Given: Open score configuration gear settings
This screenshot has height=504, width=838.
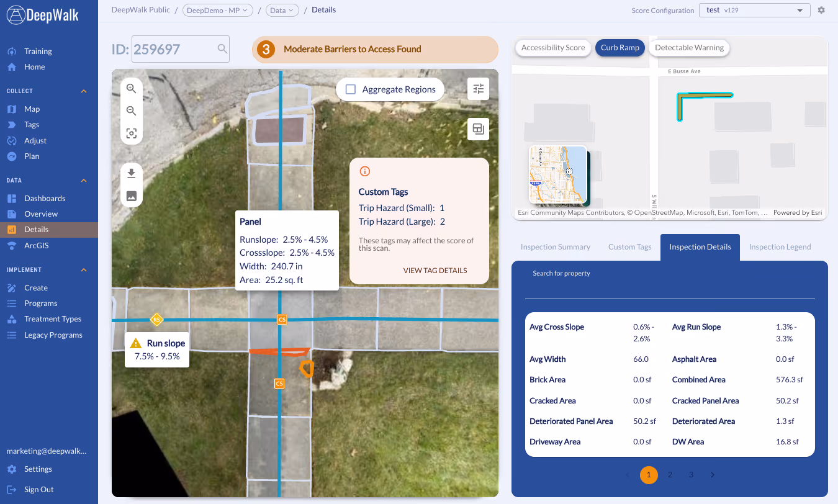Looking at the screenshot, I should [821, 11].
